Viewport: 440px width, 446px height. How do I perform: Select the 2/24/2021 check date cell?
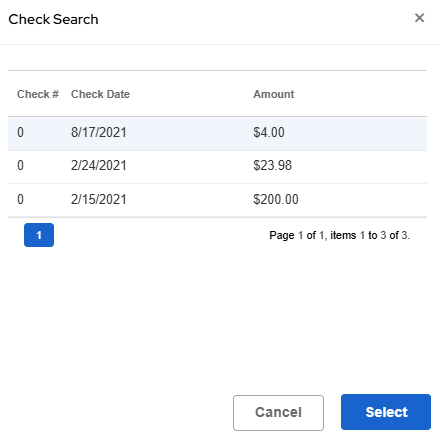[x=99, y=165]
